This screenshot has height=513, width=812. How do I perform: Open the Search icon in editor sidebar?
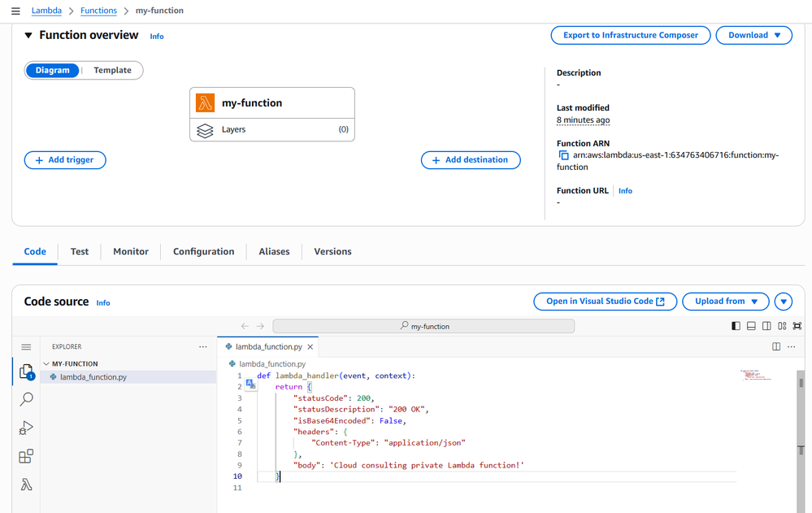click(26, 399)
